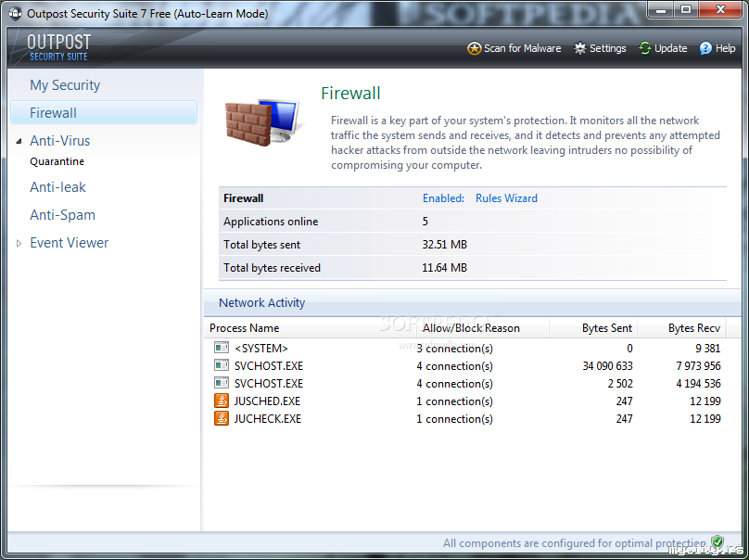749x560 pixels.
Task: Maximize the Outpost window
Action: pos(686,9)
